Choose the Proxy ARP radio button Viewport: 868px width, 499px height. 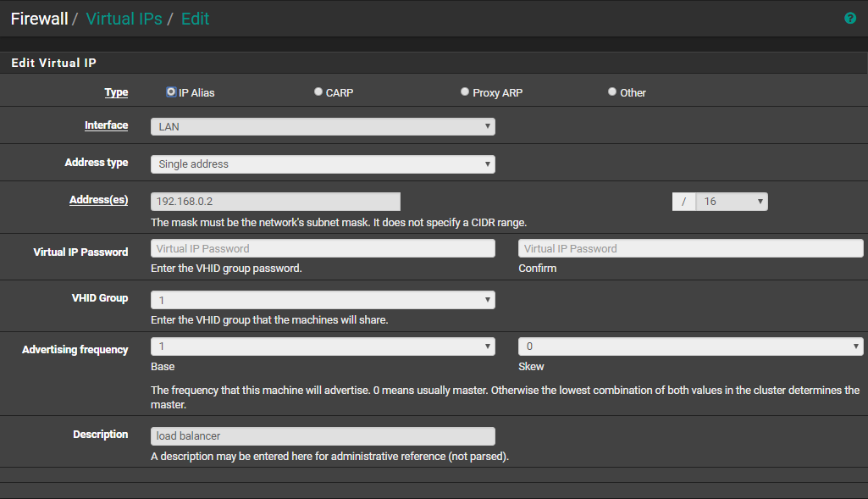465,92
